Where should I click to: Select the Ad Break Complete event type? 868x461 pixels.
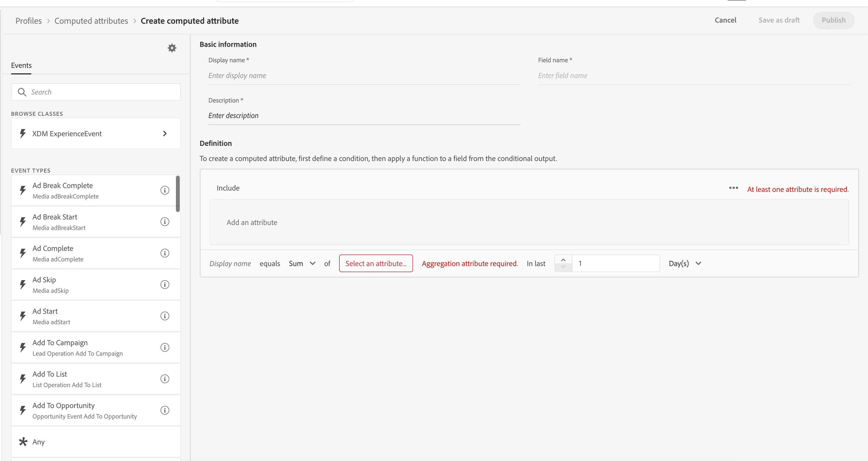(96, 191)
